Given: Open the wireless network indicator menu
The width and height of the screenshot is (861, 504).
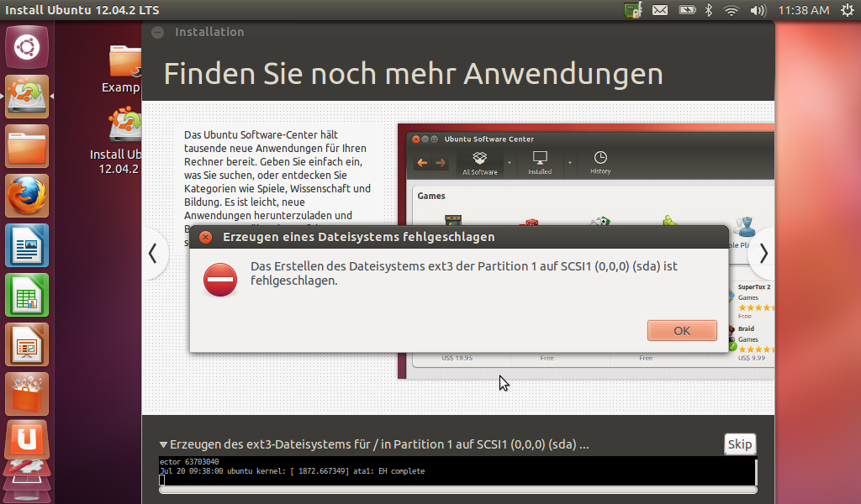Looking at the screenshot, I should pos(732,10).
